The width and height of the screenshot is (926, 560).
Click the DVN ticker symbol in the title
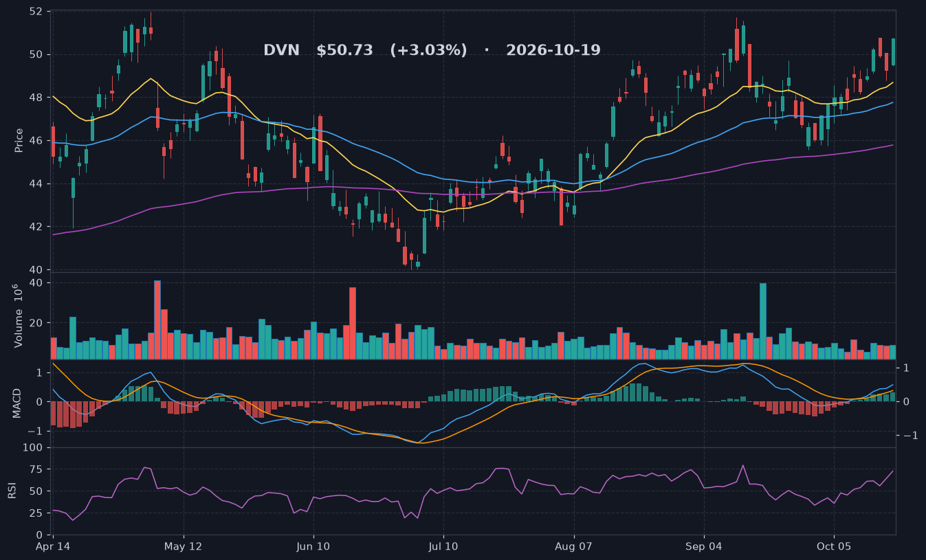pyautogui.click(x=281, y=50)
